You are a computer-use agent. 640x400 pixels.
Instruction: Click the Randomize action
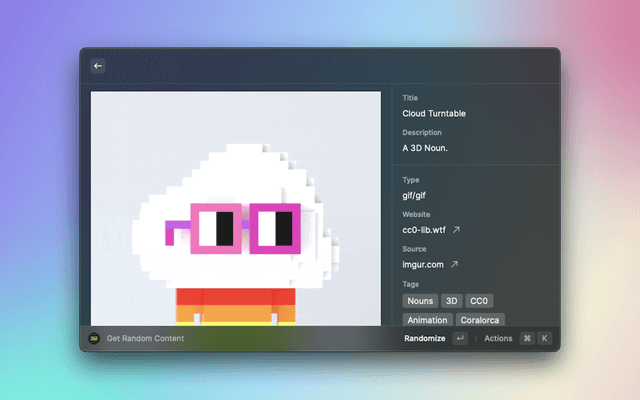pyautogui.click(x=425, y=339)
